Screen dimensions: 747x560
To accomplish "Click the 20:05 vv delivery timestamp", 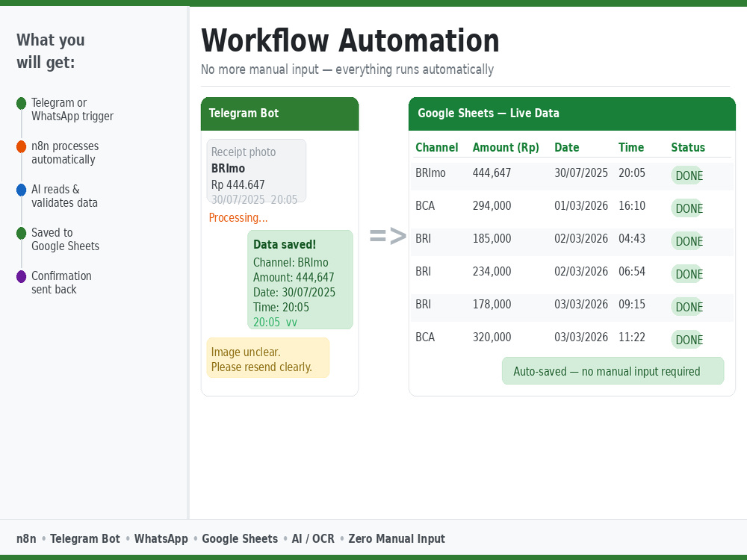I will [x=275, y=323].
